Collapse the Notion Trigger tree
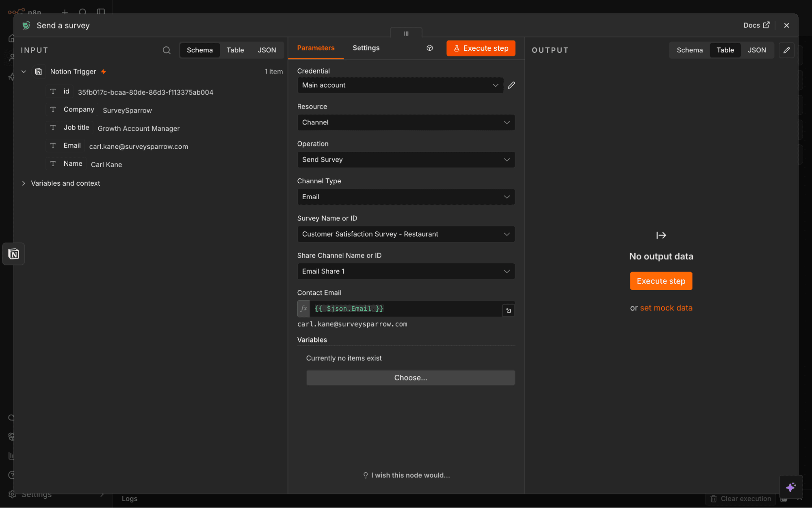Screen dimensions: 812x508 coord(24,72)
